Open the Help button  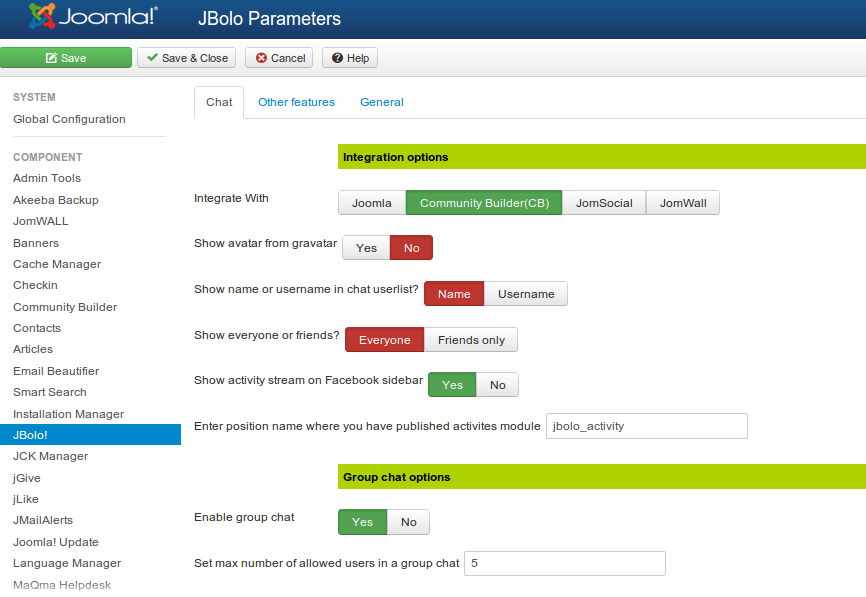click(x=350, y=58)
